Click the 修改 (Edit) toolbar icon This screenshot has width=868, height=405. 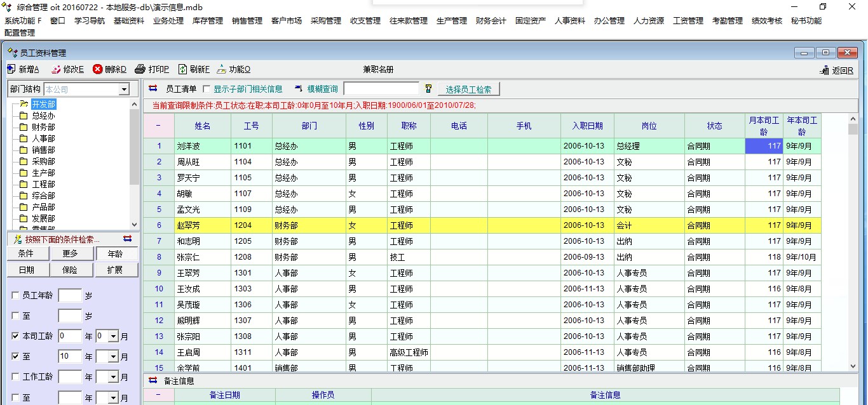click(56, 69)
